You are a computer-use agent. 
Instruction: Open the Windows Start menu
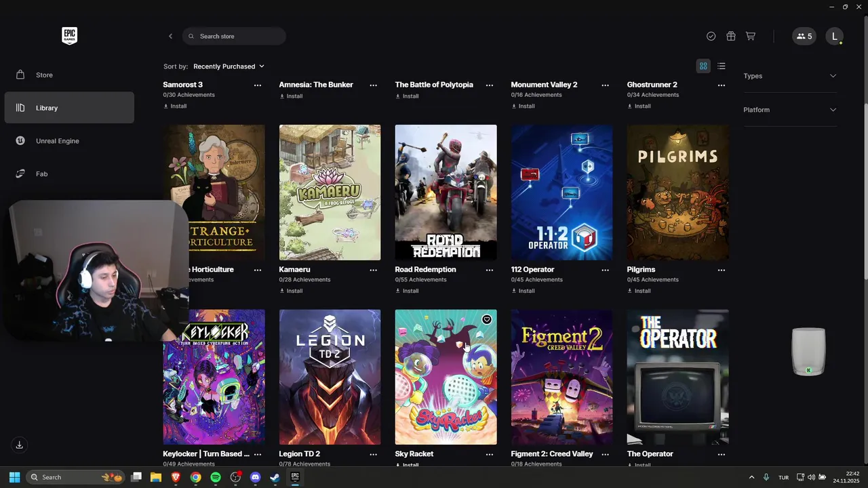tap(14, 477)
